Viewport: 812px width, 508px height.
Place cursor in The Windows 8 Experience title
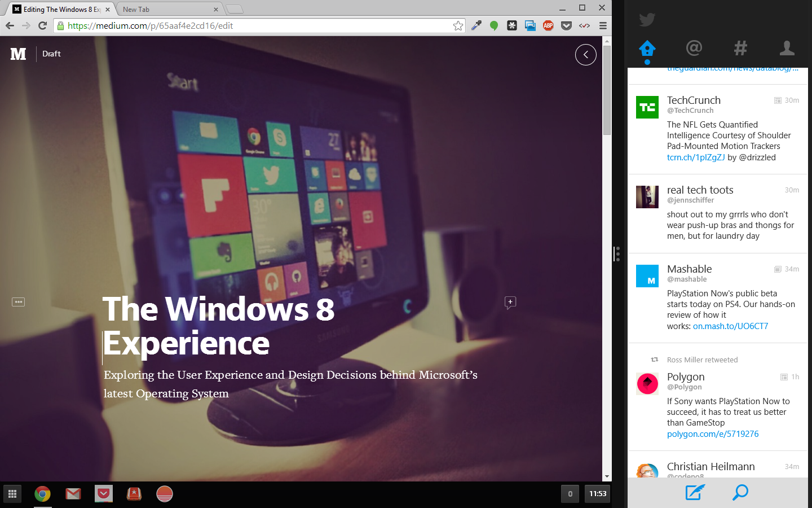(219, 326)
